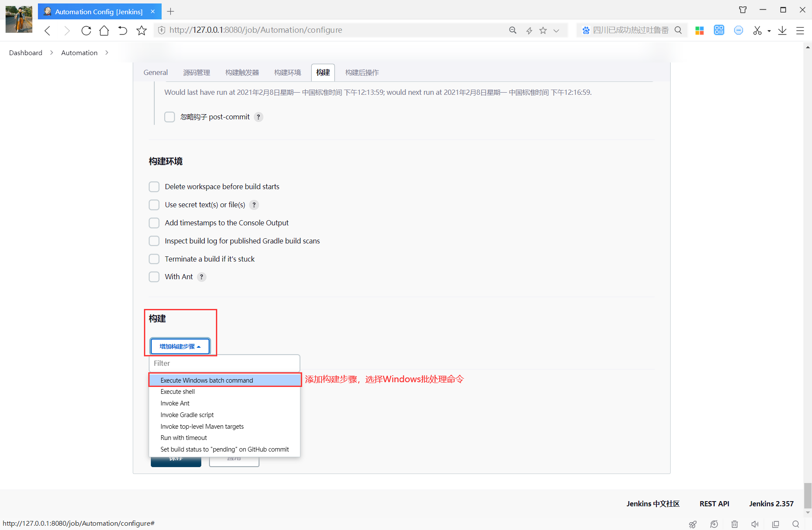This screenshot has height=530, width=812.
Task: Reload the page with the refresh icon
Action: (x=86, y=30)
